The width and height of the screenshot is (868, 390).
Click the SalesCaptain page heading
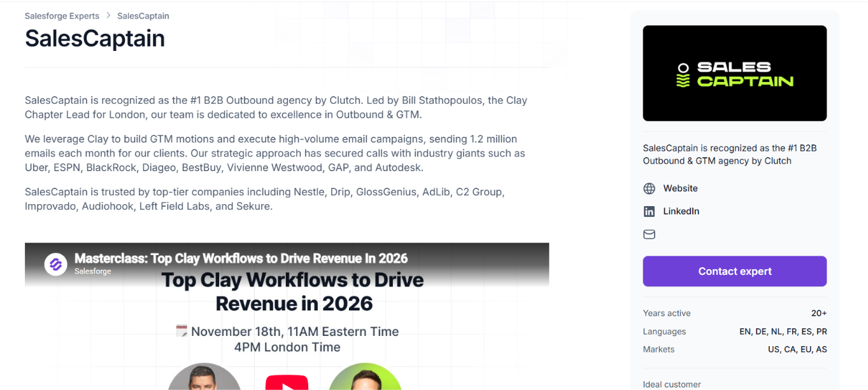(x=95, y=39)
